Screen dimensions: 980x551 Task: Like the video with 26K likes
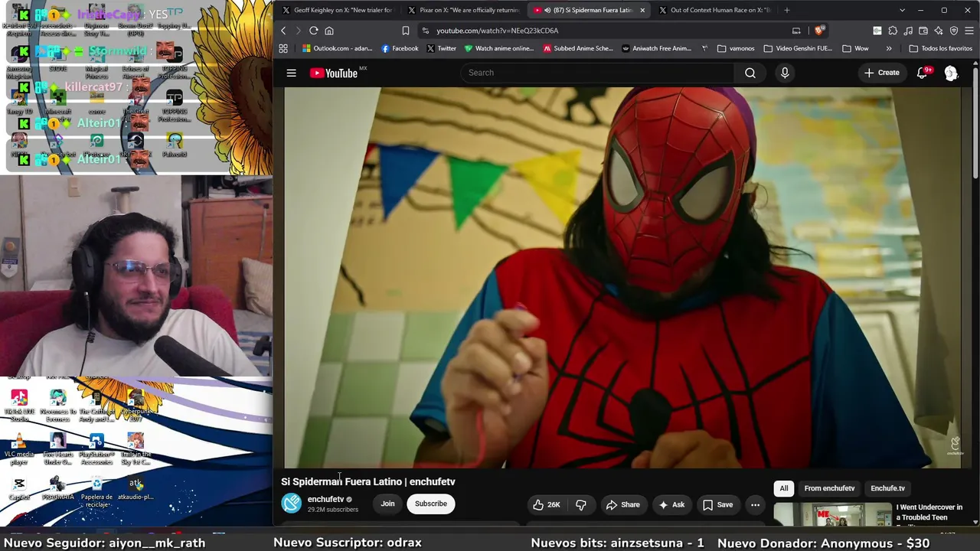point(547,504)
